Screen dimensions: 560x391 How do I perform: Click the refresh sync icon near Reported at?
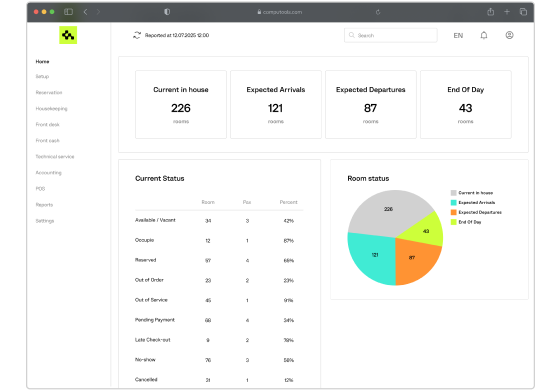(137, 35)
